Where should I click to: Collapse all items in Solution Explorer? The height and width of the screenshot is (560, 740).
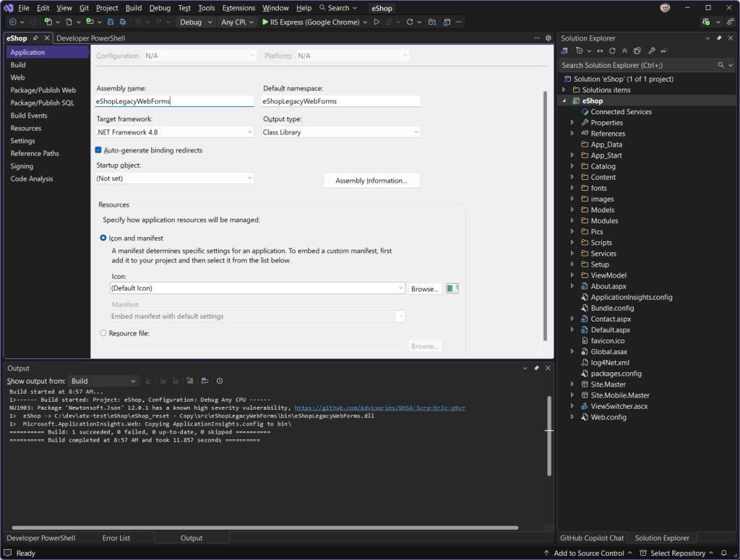click(x=624, y=51)
